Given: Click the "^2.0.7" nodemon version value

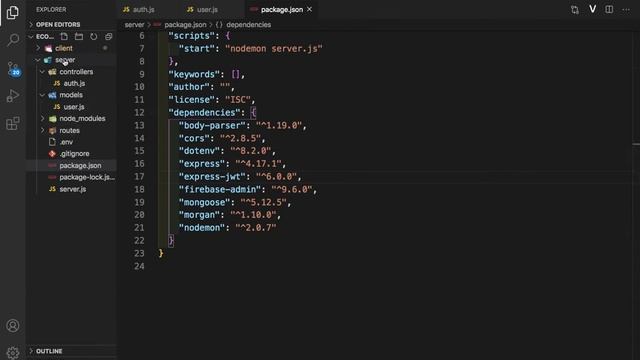Looking at the screenshot, I should click(x=256, y=228).
